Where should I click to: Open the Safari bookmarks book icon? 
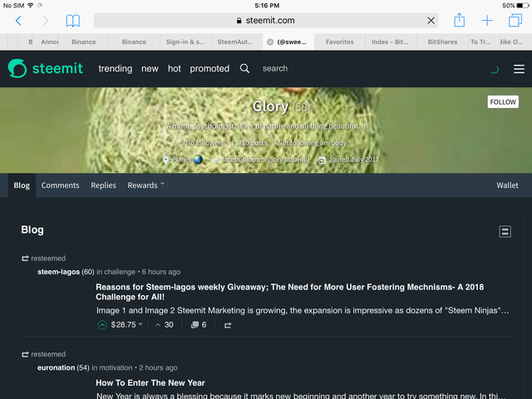point(72,21)
